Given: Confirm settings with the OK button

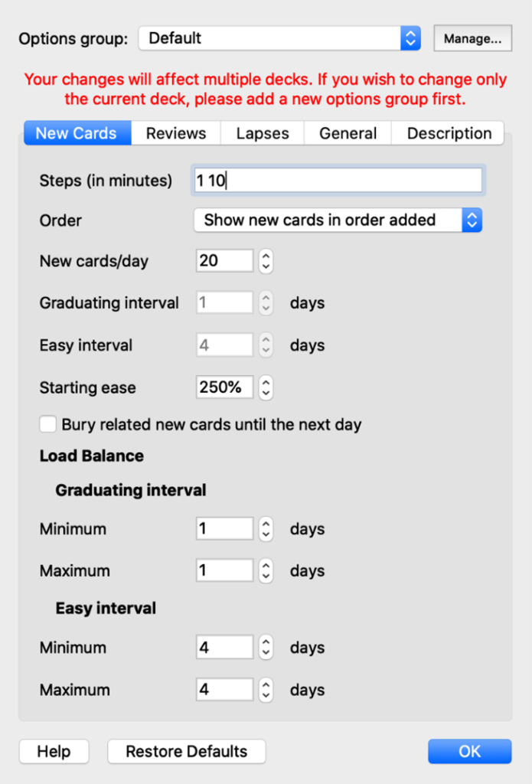Looking at the screenshot, I should pos(469,751).
